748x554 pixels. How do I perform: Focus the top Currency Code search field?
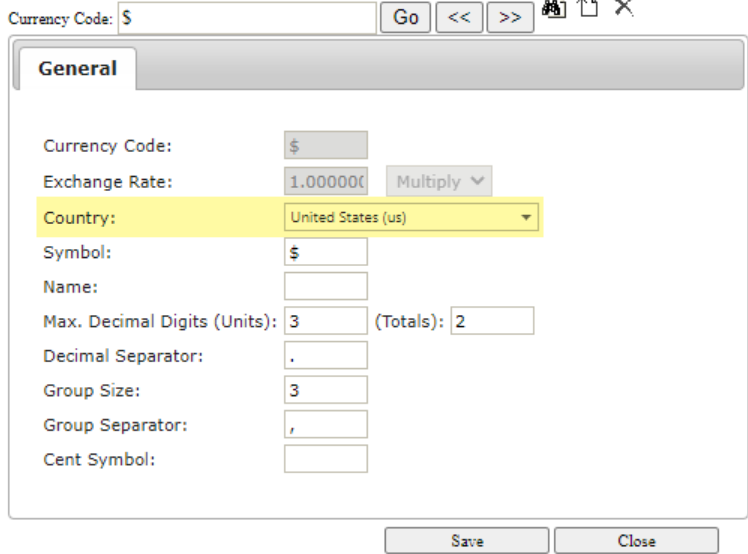247,18
